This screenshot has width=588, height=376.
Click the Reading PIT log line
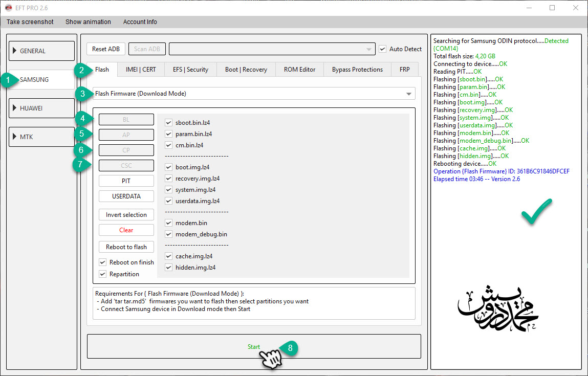tap(458, 72)
